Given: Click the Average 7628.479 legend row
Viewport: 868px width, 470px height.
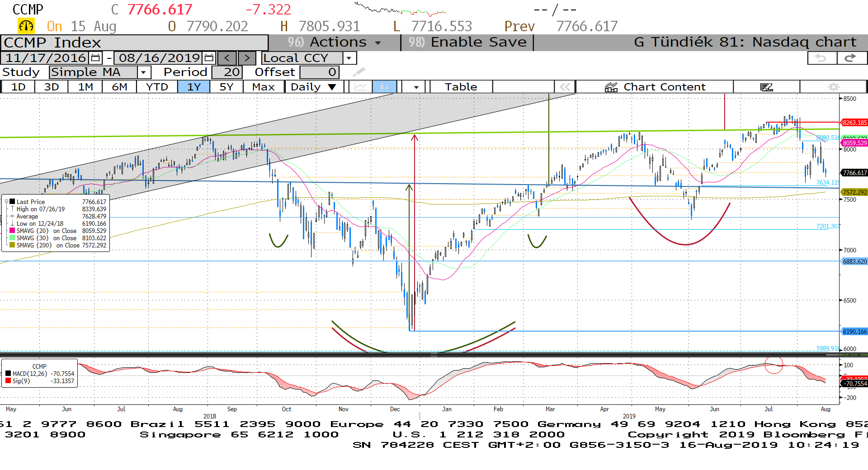Looking at the screenshot, I should (x=58, y=216).
